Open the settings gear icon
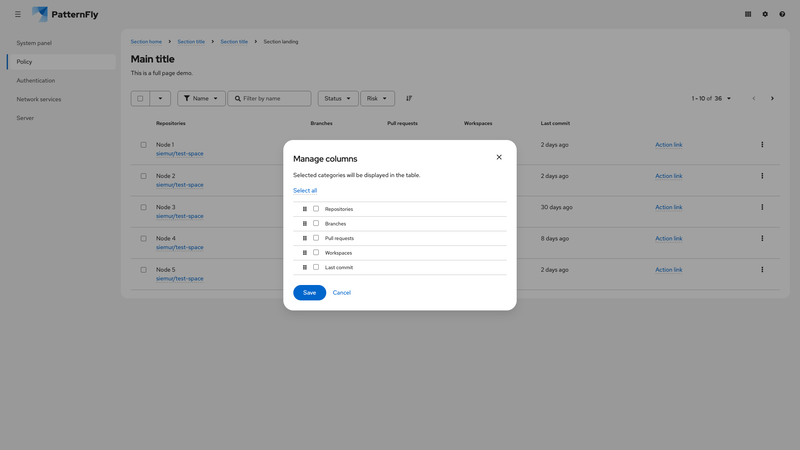 click(x=765, y=14)
